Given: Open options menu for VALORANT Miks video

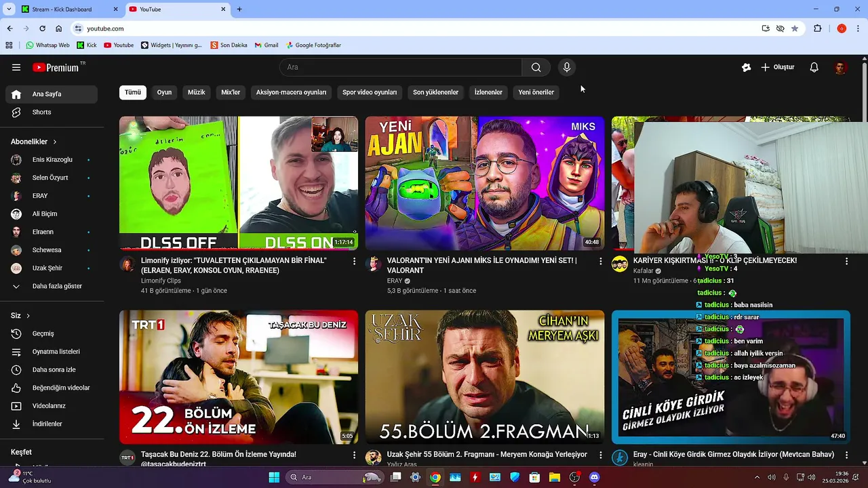Looking at the screenshot, I should pyautogui.click(x=600, y=261).
